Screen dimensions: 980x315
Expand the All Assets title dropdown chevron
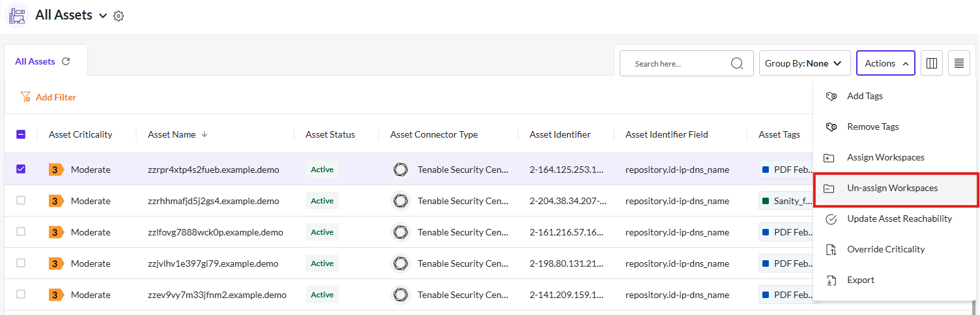103,16
